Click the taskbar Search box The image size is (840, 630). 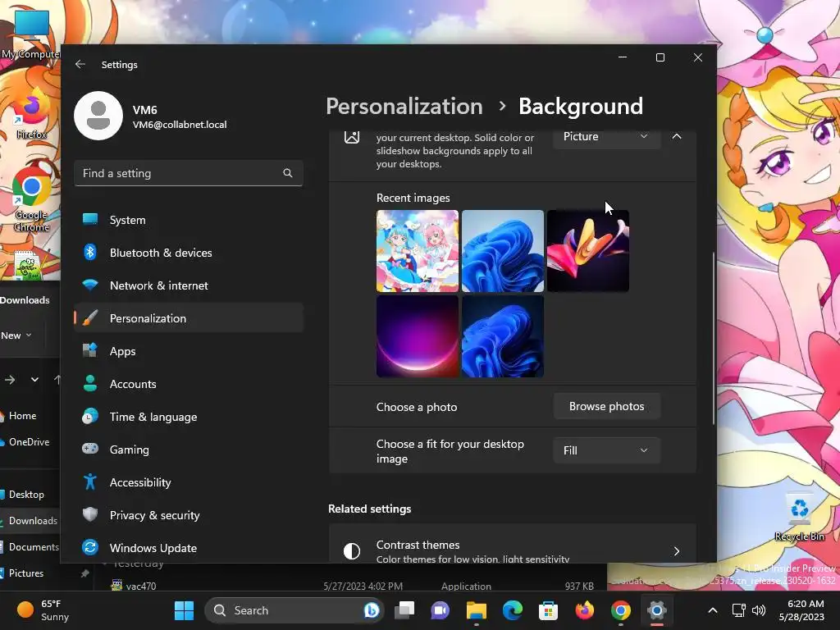click(294, 610)
